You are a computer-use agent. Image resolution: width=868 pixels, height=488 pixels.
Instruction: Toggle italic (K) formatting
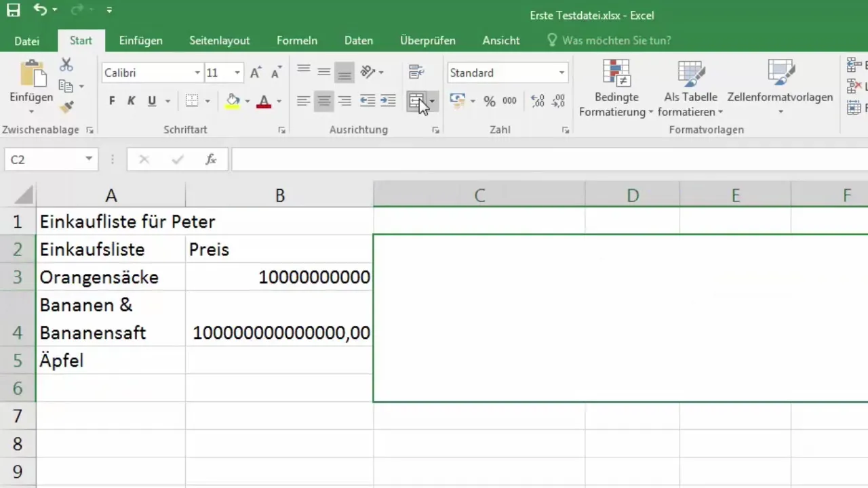132,101
